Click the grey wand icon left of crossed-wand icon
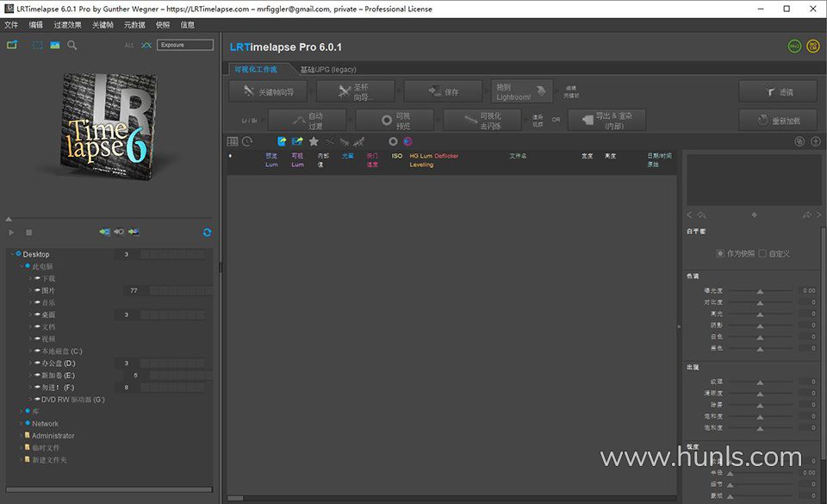Viewport: 827px width, 504px height. point(345,141)
